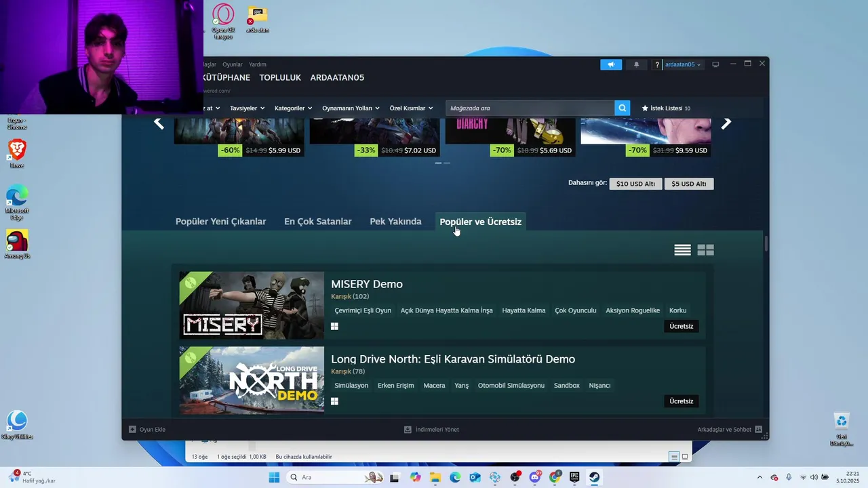Select the Popüler Yeni Çıkanlar tab
This screenshot has height=488, width=868.
(x=220, y=222)
